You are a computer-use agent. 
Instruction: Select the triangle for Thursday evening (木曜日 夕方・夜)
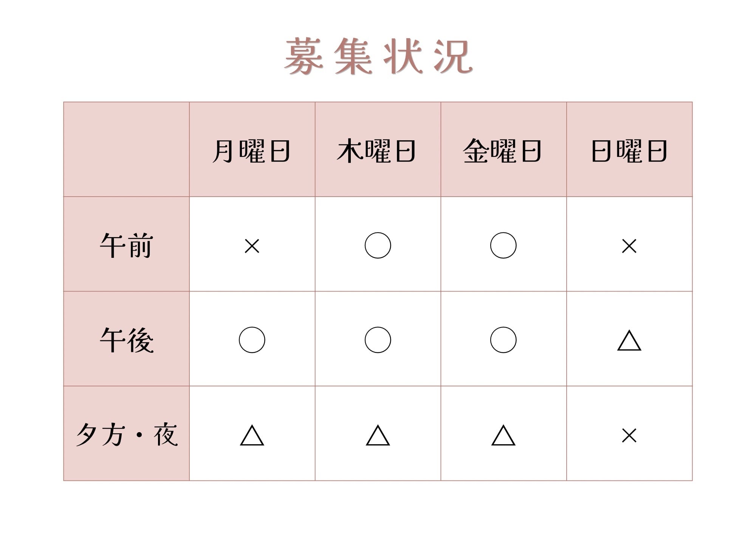click(378, 435)
